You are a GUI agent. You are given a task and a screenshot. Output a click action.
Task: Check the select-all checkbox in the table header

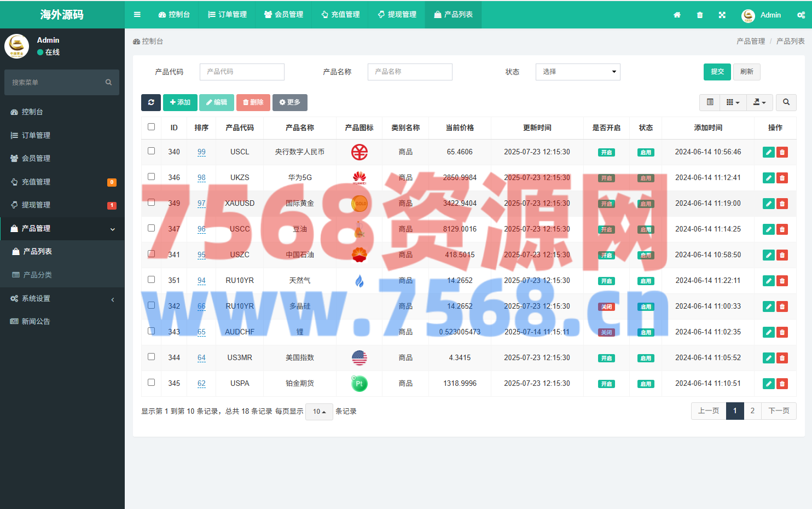152,127
